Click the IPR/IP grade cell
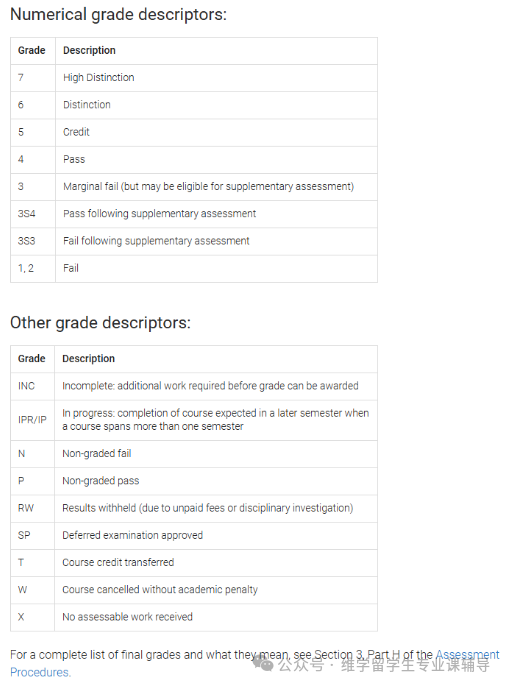The image size is (506, 685). 32,420
